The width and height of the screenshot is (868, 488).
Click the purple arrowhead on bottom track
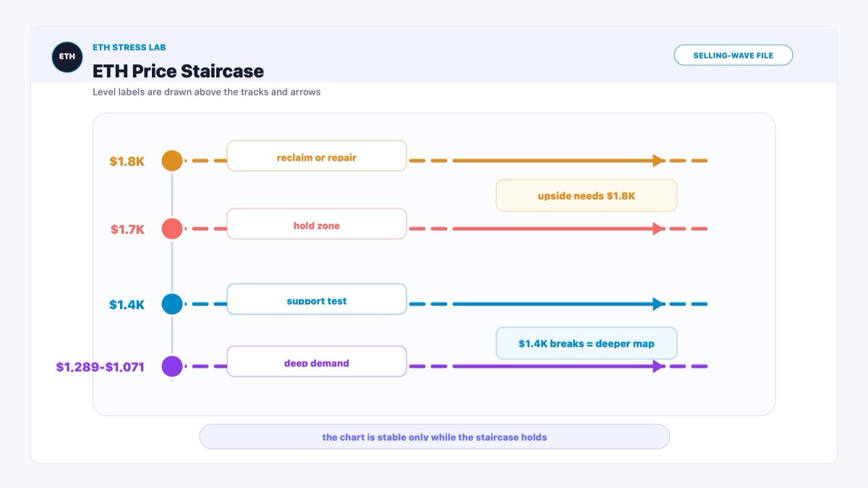pyautogui.click(x=658, y=366)
